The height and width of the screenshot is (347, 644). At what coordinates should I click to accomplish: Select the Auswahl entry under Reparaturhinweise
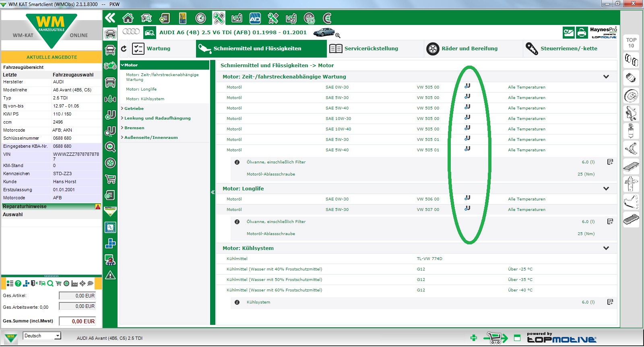pos(13,215)
